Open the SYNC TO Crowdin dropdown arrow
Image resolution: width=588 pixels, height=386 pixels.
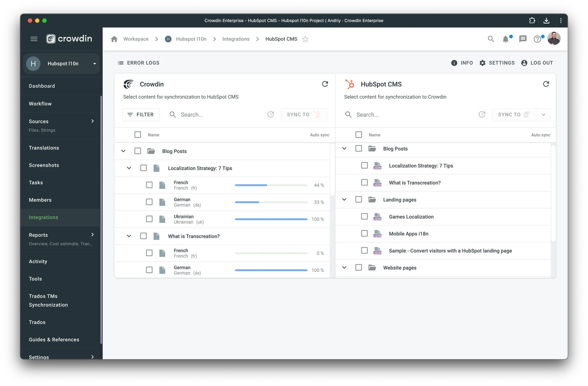[x=544, y=115]
